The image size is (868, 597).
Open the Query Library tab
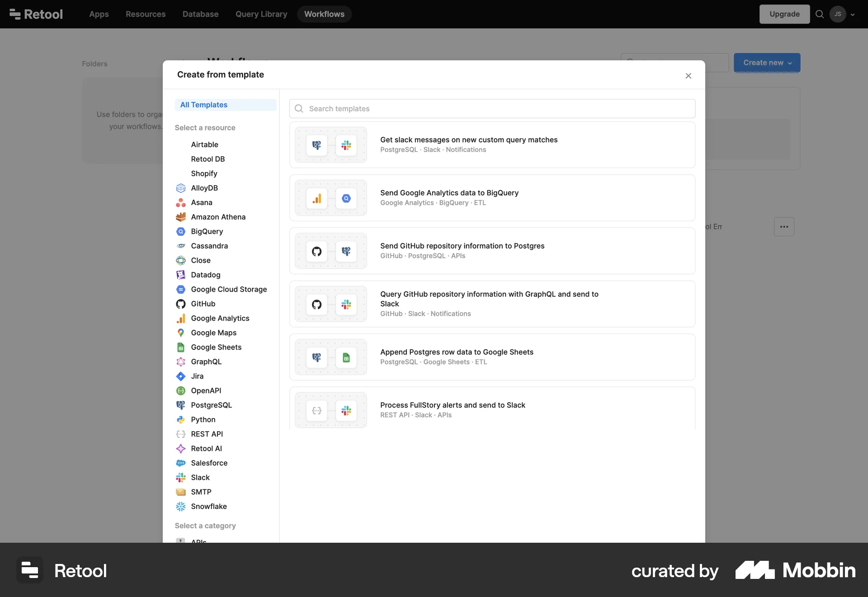coord(261,14)
